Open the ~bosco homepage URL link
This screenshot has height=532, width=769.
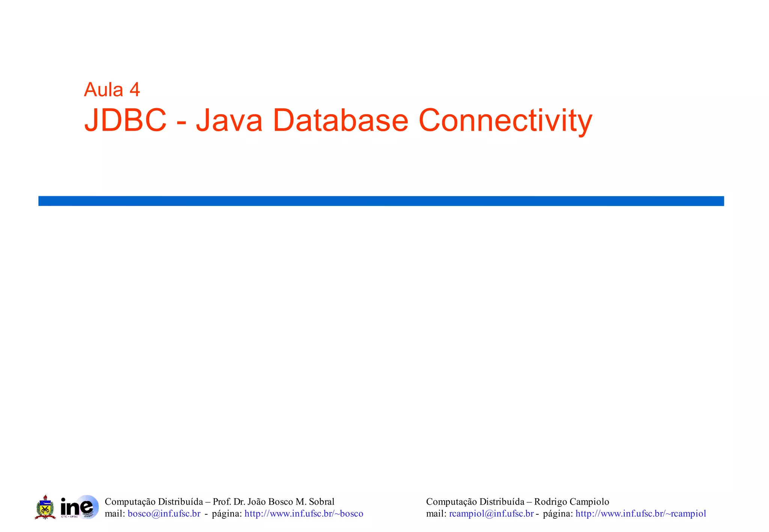tap(304, 514)
